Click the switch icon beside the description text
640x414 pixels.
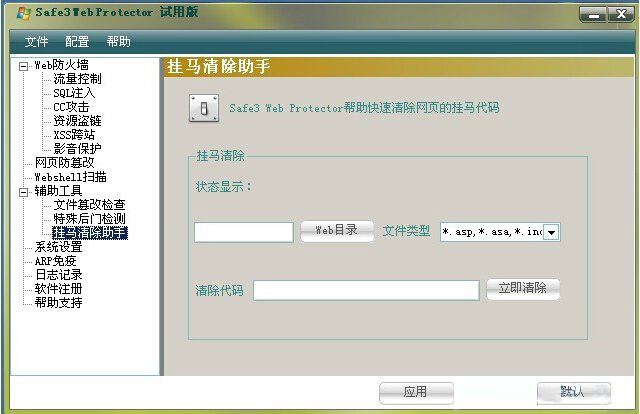(204, 108)
